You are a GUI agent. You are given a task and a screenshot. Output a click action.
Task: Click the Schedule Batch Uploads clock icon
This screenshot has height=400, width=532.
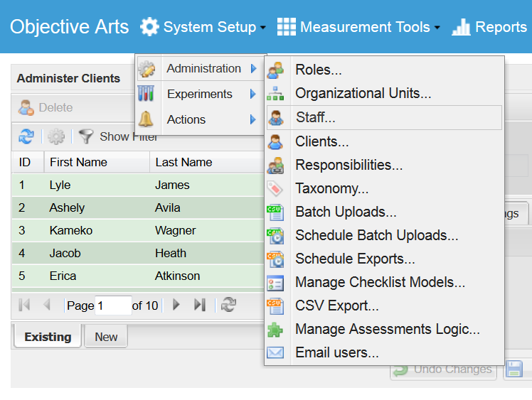point(275,236)
